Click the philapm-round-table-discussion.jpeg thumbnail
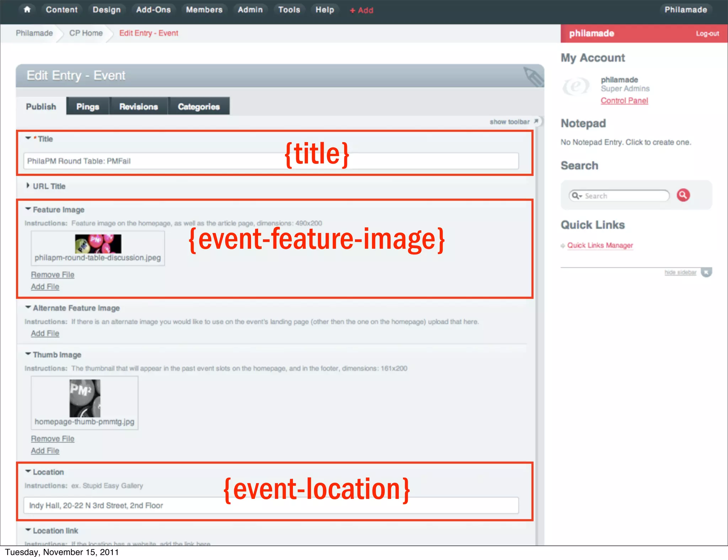This screenshot has height=560, width=728. 98,243
